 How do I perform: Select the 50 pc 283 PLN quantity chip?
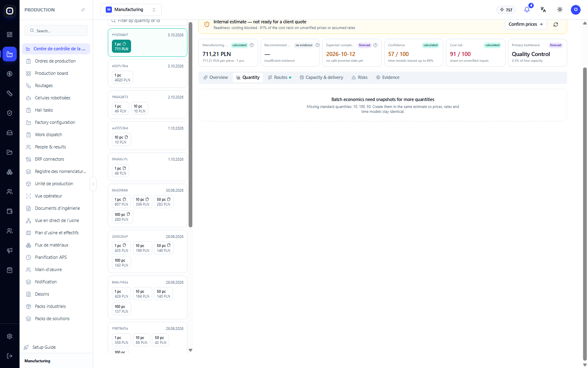pyautogui.click(x=164, y=202)
